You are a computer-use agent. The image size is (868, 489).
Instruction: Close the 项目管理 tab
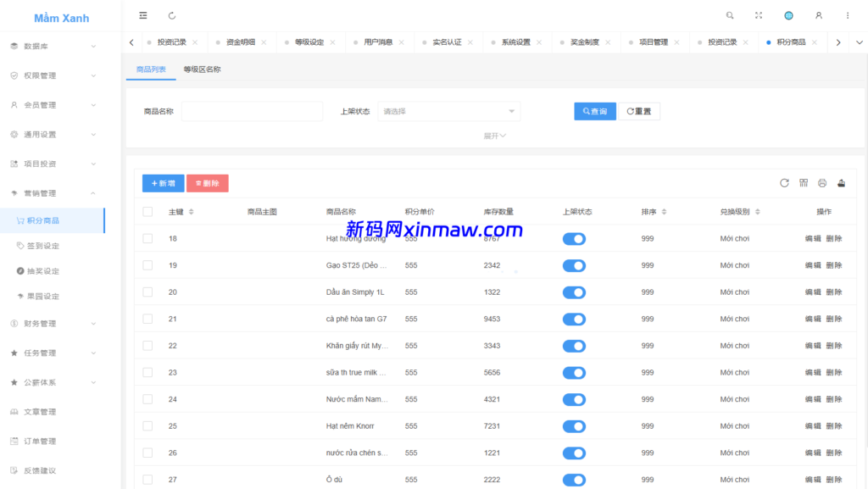tap(676, 42)
